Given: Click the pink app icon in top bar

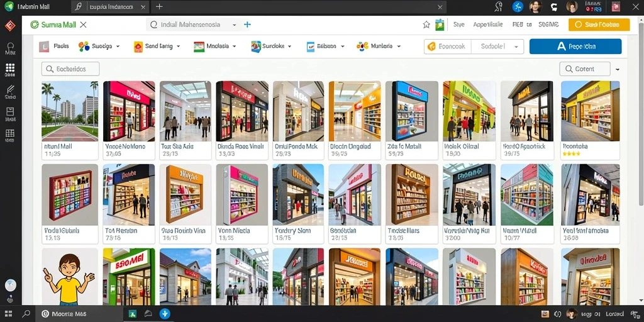Looking at the screenshot, I should click(x=615, y=6).
